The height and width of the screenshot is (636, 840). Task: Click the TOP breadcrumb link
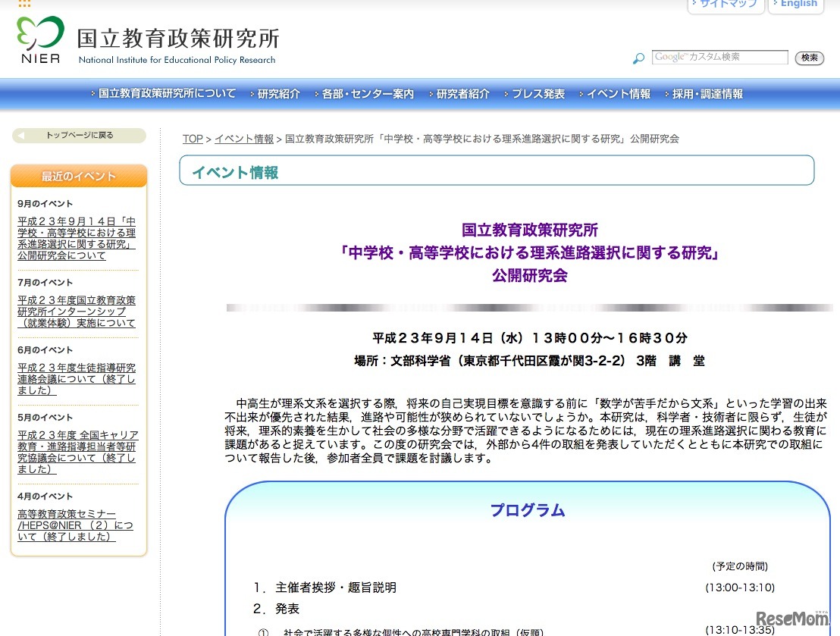(x=192, y=139)
